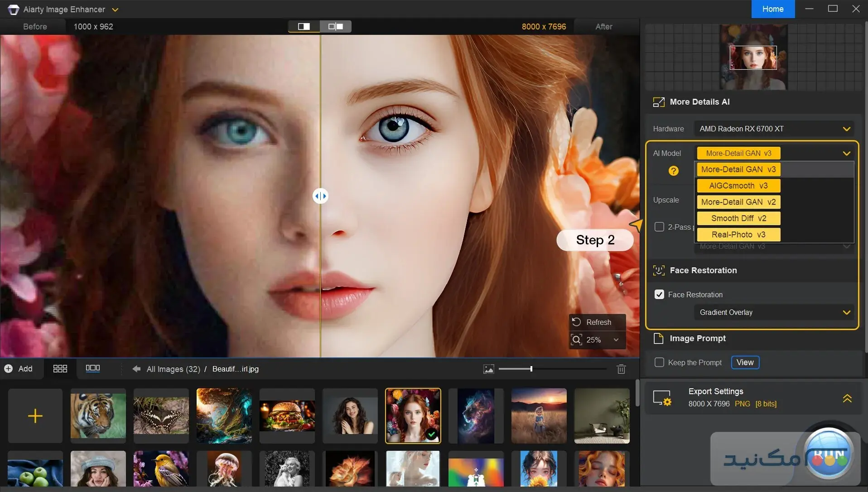The height and width of the screenshot is (492, 868).
Task: Click the trash icon to delete images
Action: [x=621, y=369]
